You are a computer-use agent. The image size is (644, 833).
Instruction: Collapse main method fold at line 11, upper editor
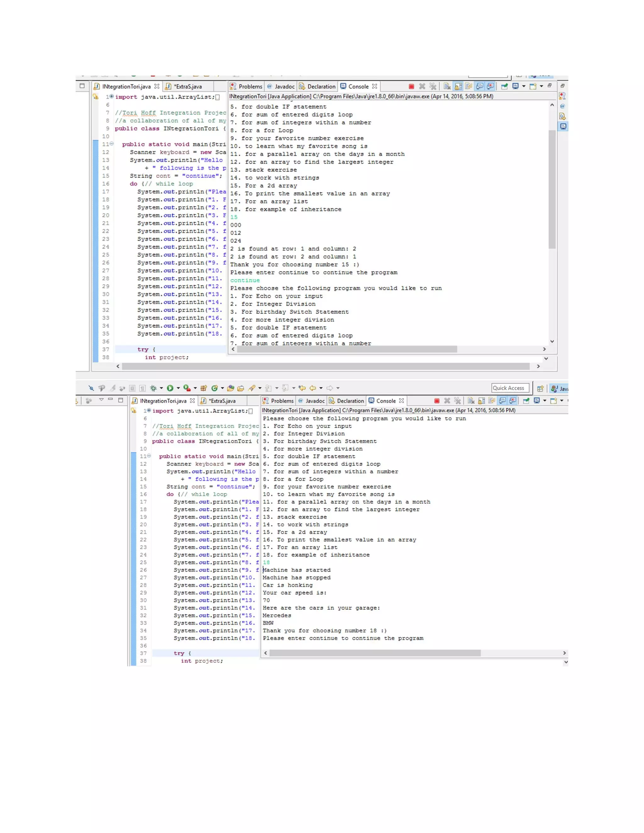point(112,144)
